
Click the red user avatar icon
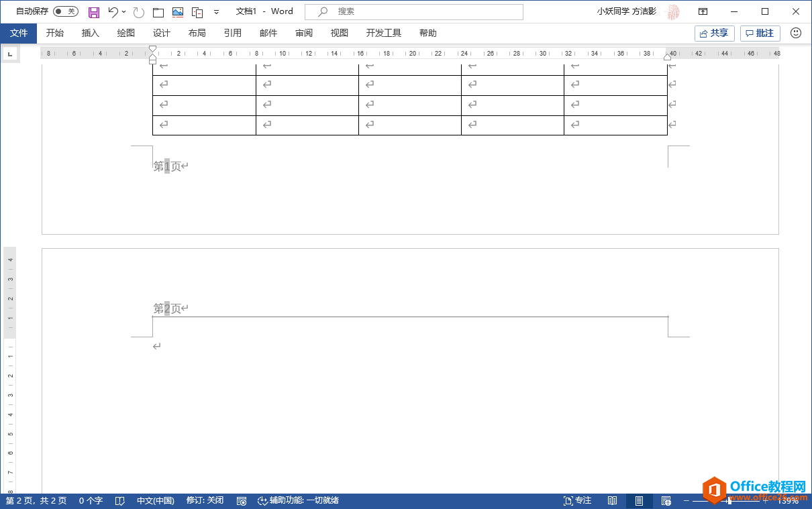(672, 11)
